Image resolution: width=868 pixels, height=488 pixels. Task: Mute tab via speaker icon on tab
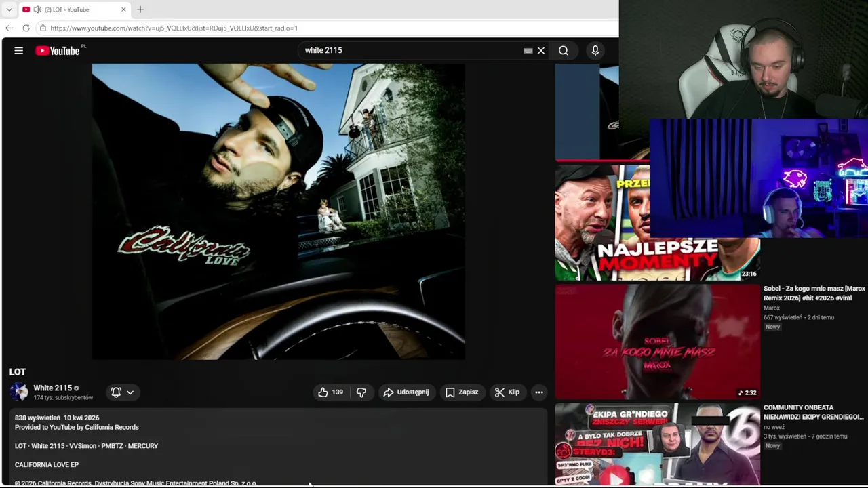pos(37,9)
